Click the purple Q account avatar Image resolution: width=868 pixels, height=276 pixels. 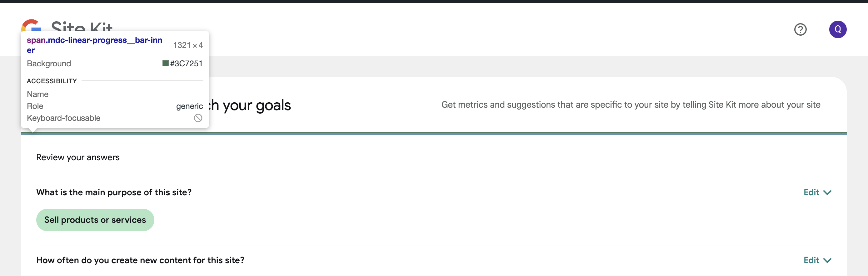pos(838,29)
